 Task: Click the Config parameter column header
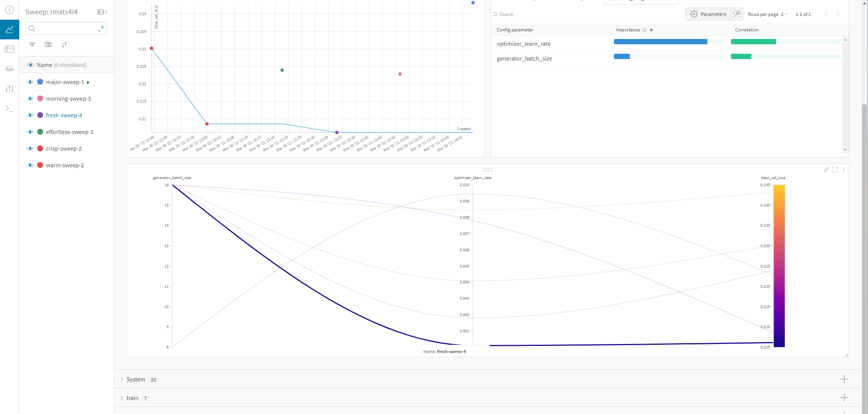click(x=515, y=30)
